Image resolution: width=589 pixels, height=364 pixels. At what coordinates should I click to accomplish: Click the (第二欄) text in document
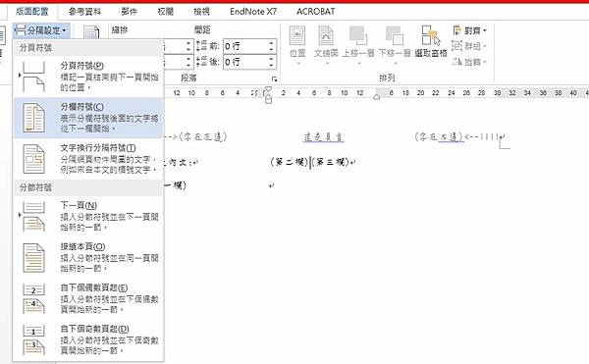pyautogui.click(x=289, y=162)
